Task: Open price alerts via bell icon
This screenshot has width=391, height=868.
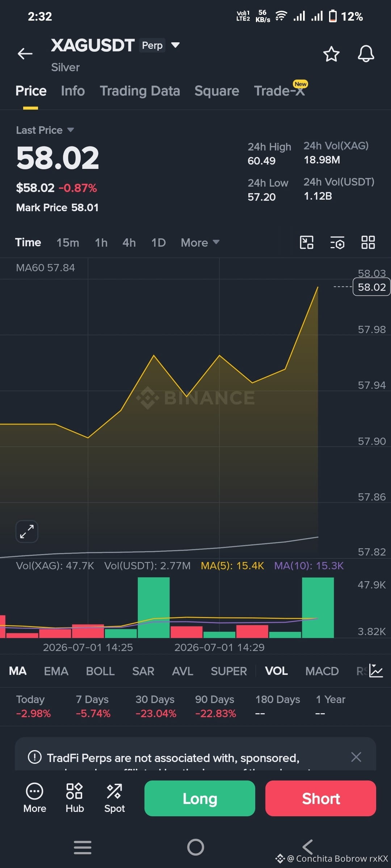Action: (366, 54)
